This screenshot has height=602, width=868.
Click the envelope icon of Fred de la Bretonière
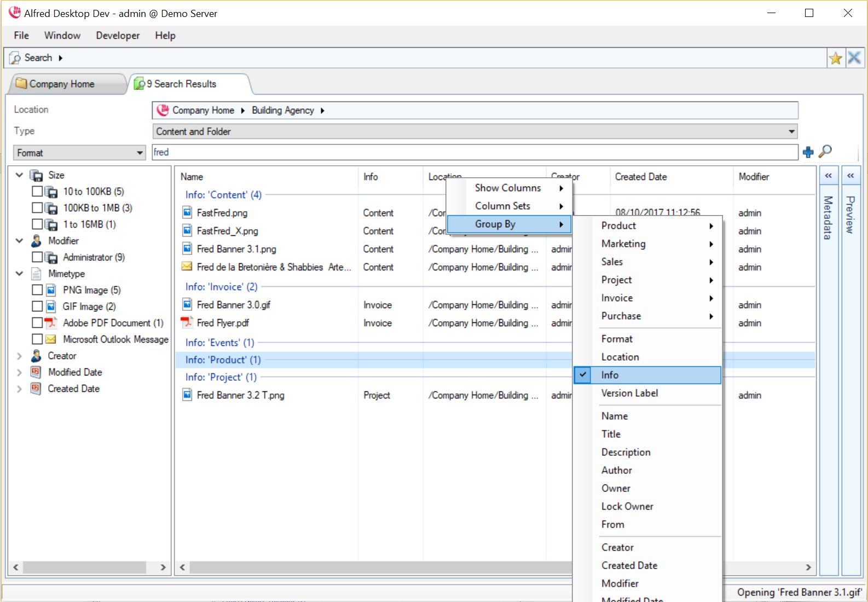[x=187, y=267]
